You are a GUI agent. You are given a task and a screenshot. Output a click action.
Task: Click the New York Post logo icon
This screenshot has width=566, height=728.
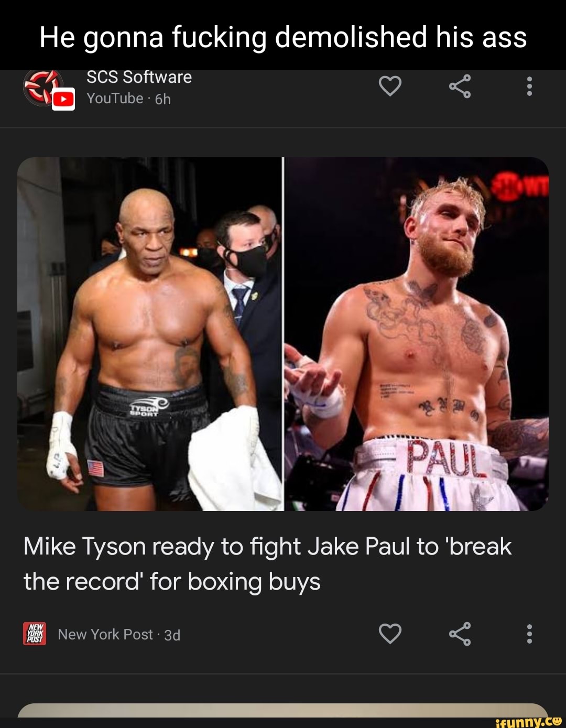pyautogui.click(x=35, y=634)
